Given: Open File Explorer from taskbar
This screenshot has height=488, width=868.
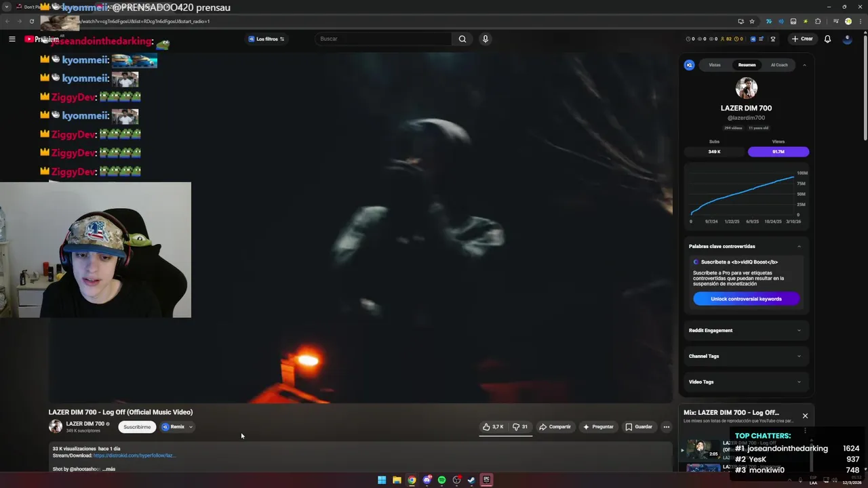Looking at the screenshot, I should point(397,480).
